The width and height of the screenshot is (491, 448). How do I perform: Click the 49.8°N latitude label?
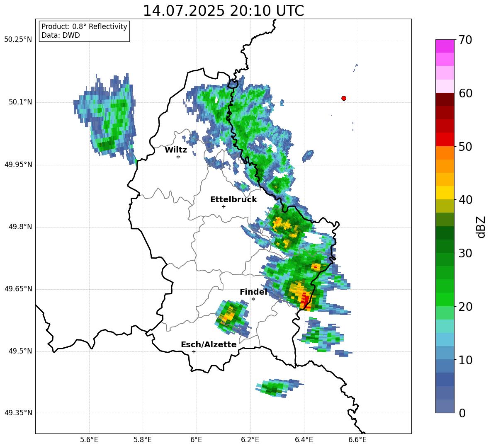(x=20, y=227)
